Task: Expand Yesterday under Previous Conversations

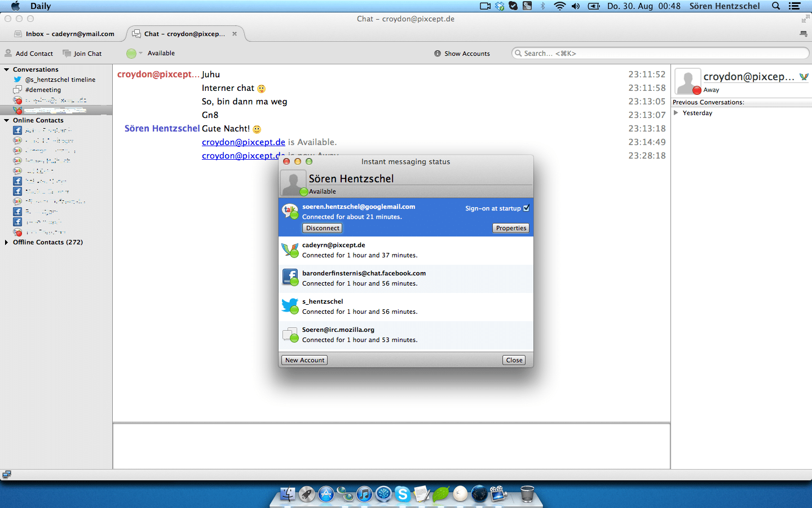Action: 676,113
